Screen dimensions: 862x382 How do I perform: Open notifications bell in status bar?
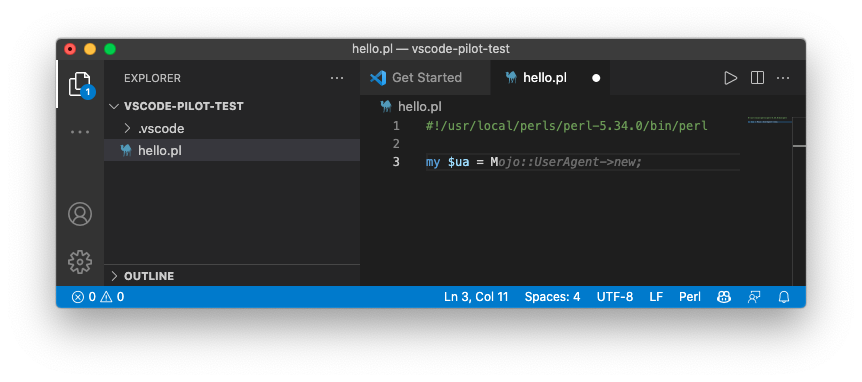click(x=784, y=297)
